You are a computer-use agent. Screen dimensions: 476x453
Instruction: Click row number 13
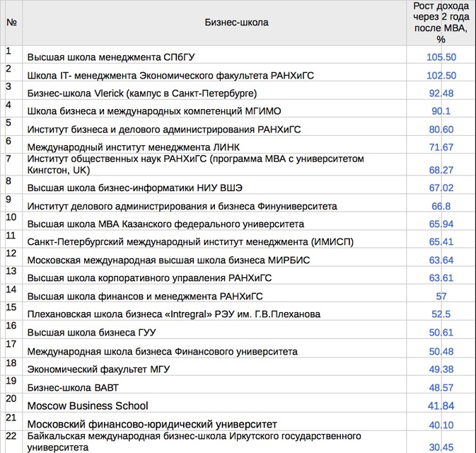[11, 271]
